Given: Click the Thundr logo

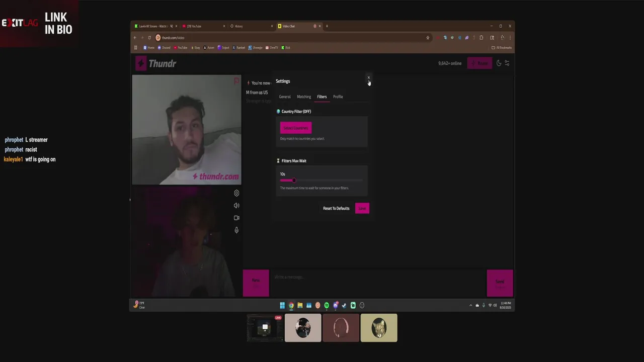Looking at the screenshot, I should pos(156,63).
